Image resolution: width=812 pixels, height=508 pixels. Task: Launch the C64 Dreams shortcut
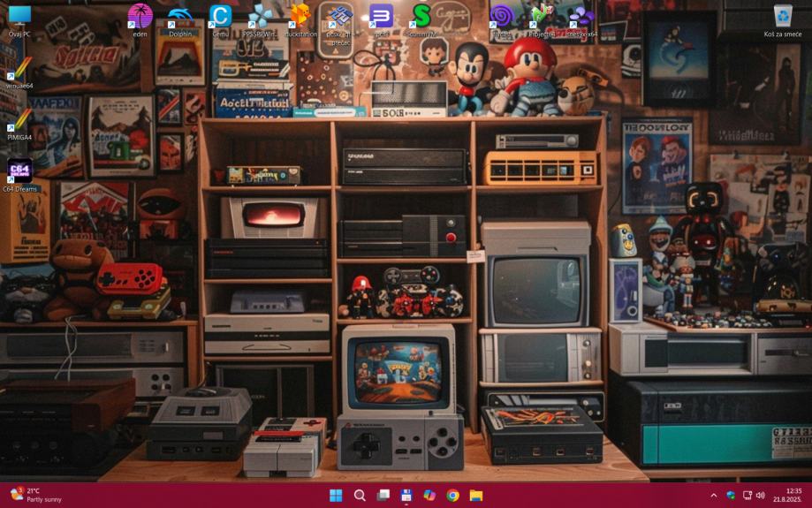[x=19, y=175]
